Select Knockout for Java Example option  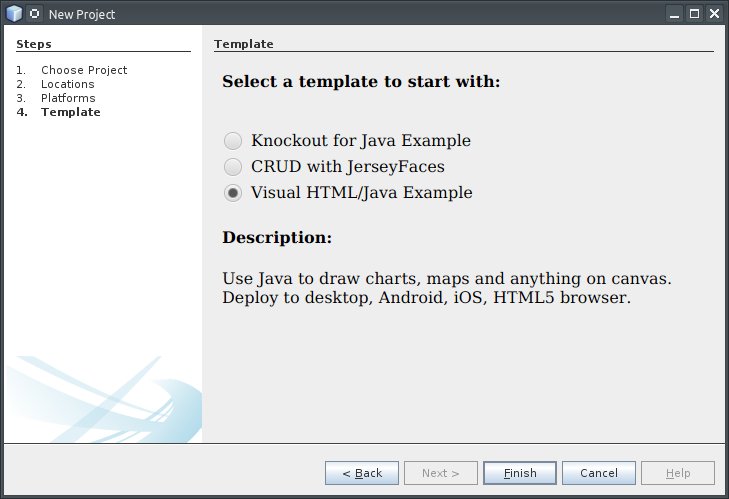tap(233, 141)
